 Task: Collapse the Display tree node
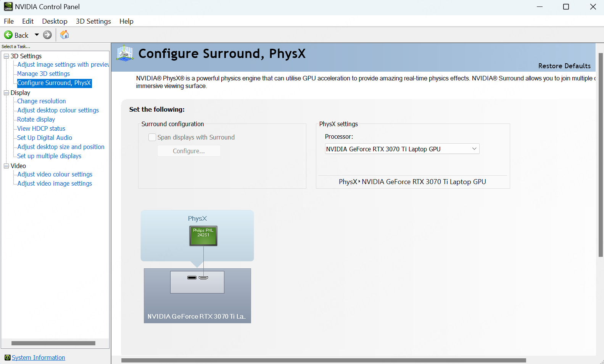click(6, 93)
